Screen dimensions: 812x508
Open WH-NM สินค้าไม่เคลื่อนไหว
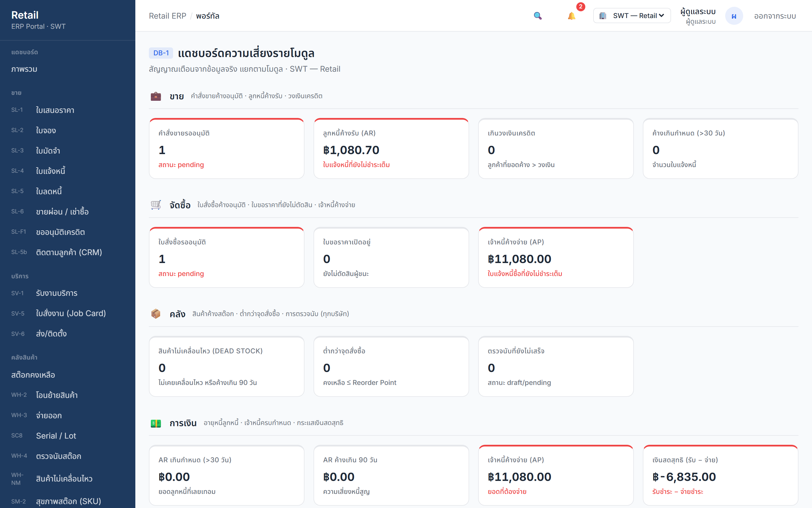[x=67, y=479]
